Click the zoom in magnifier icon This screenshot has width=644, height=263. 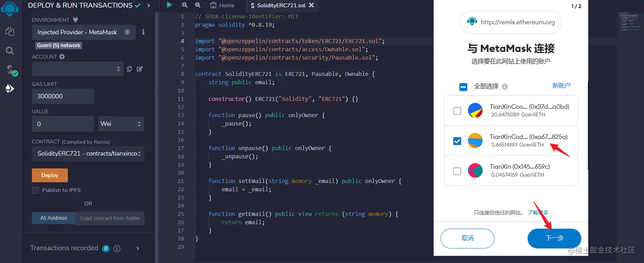[198, 5]
